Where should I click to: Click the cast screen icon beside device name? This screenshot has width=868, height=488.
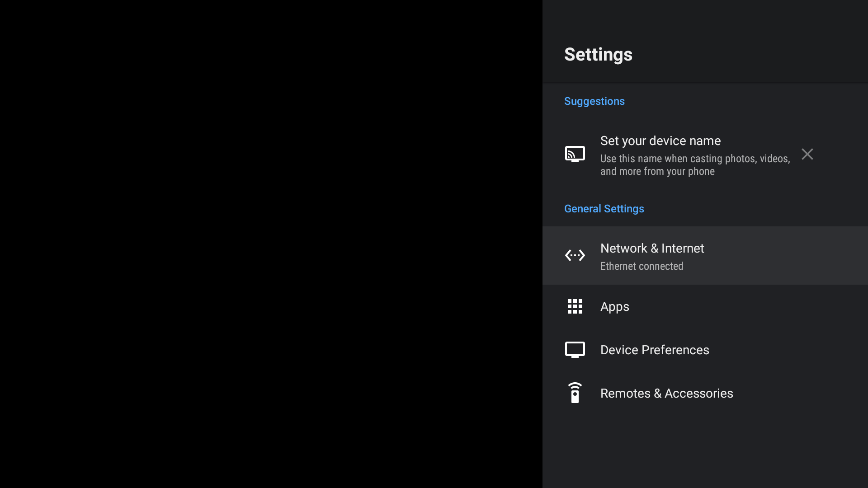coord(575,154)
